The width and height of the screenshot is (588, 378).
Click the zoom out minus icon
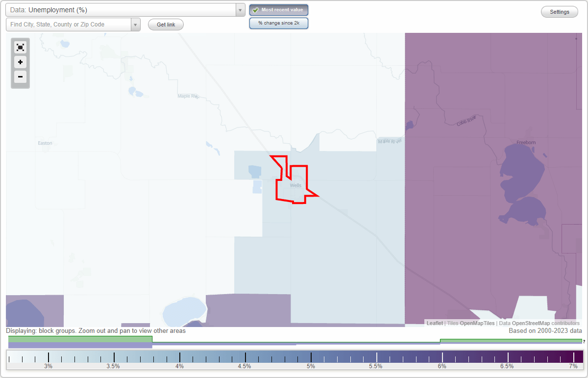click(20, 77)
